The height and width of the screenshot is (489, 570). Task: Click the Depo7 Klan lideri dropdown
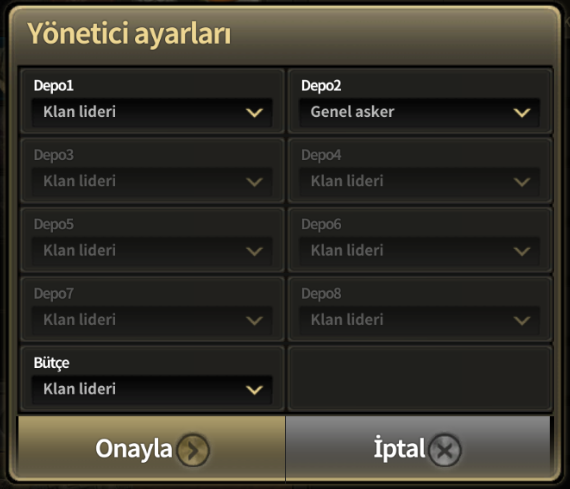tap(152, 320)
